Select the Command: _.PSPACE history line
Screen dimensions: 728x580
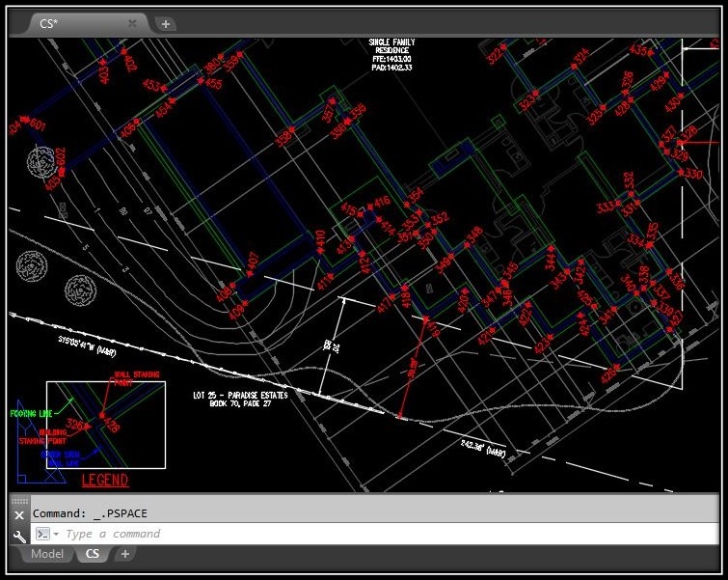tap(90, 513)
